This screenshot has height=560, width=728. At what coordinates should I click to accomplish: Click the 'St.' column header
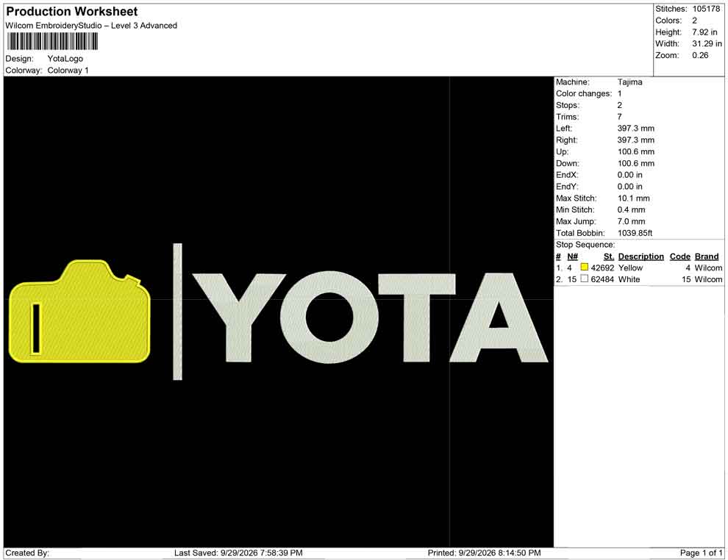(609, 256)
